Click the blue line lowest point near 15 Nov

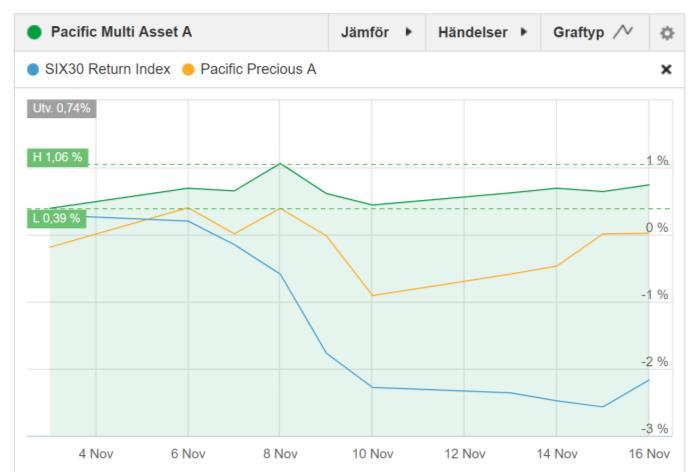(602, 407)
